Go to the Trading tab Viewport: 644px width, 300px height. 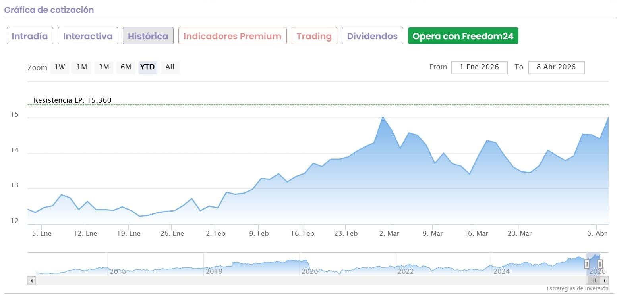point(314,36)
